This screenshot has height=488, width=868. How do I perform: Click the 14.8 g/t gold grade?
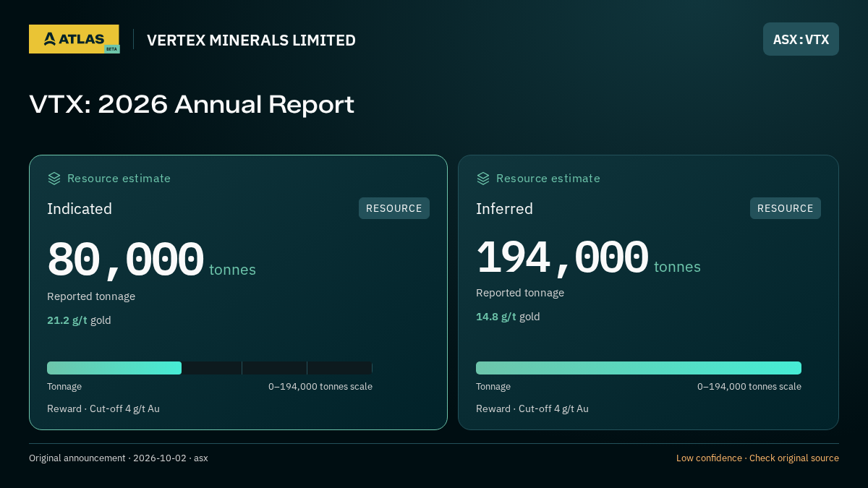[x=508, y=317]
